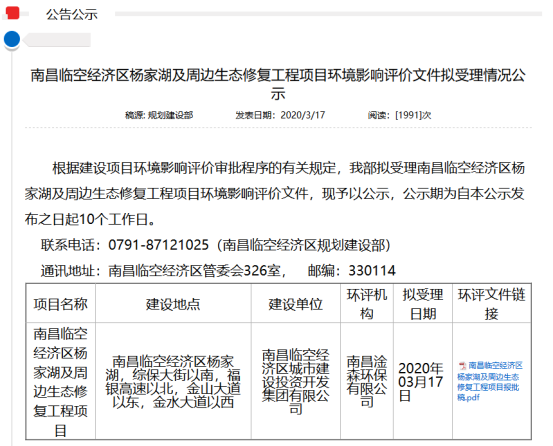Click the 发表日期 2020/3/17 text
This screenshot has height=446, width=553.
(x=280, y=115)
